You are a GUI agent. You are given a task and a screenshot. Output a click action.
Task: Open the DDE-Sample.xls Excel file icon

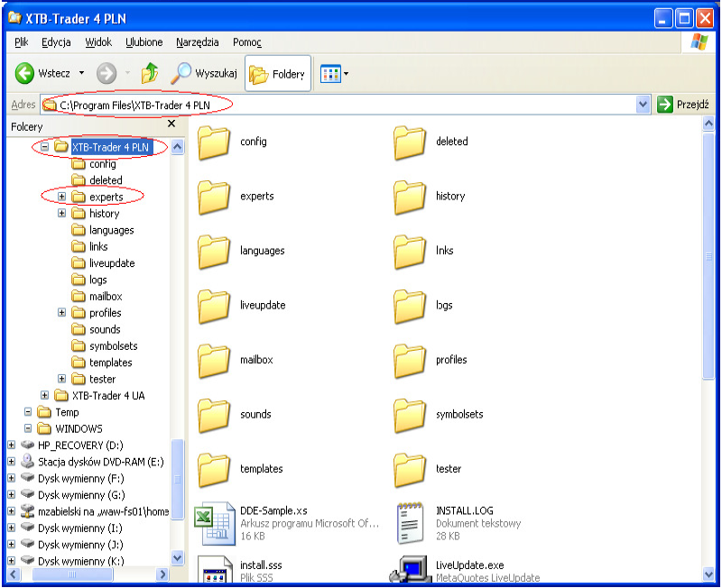(x=215, y=523)
